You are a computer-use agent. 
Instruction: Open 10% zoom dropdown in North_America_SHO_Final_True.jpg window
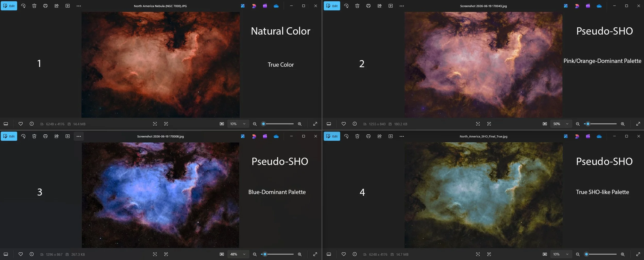tap(561, 254)
